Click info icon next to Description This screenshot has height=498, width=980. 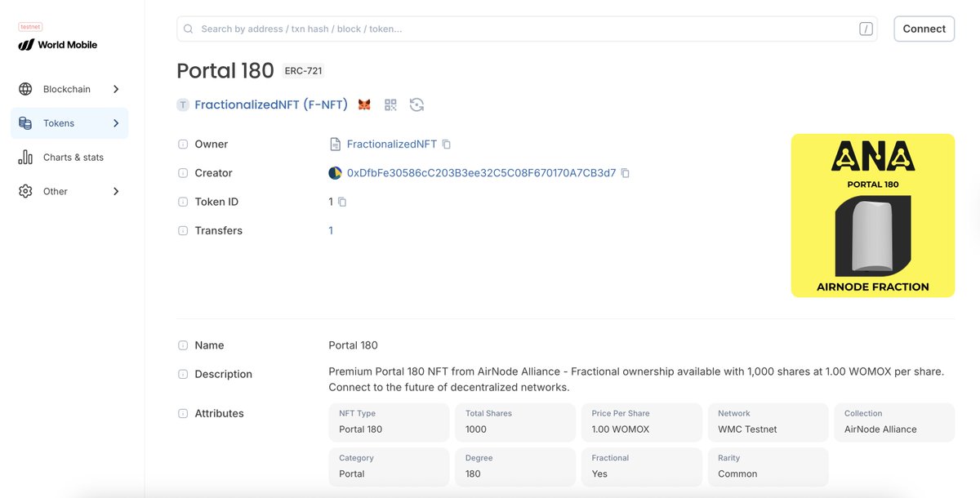[183, 374]
